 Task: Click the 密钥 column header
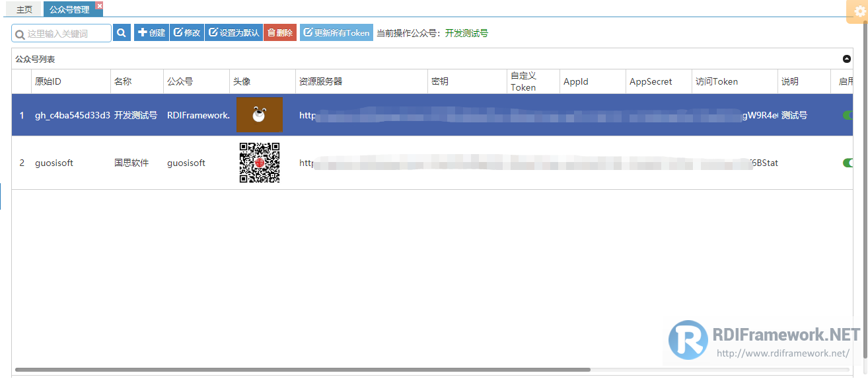point(467,82)
